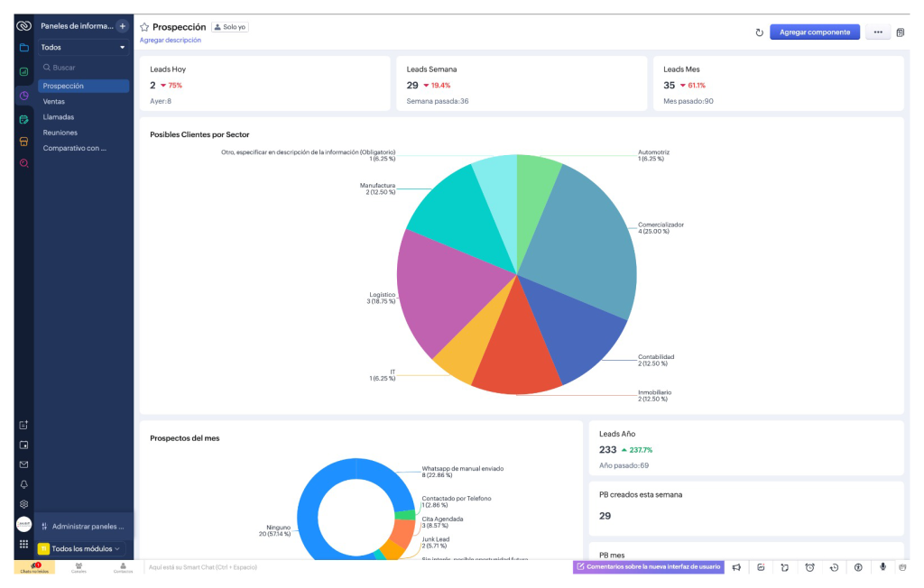The width and height of the screenshot is (924, 588).
Task: Mark Prospección dashboard as favorite with star
Action: pos(144,27)
